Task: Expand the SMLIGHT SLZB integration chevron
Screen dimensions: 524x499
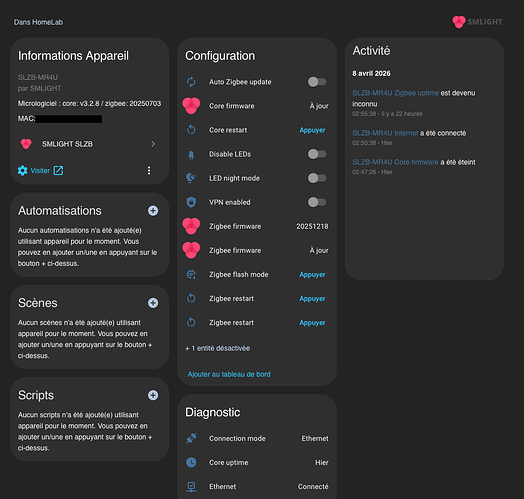Action: tap(153, 144)
